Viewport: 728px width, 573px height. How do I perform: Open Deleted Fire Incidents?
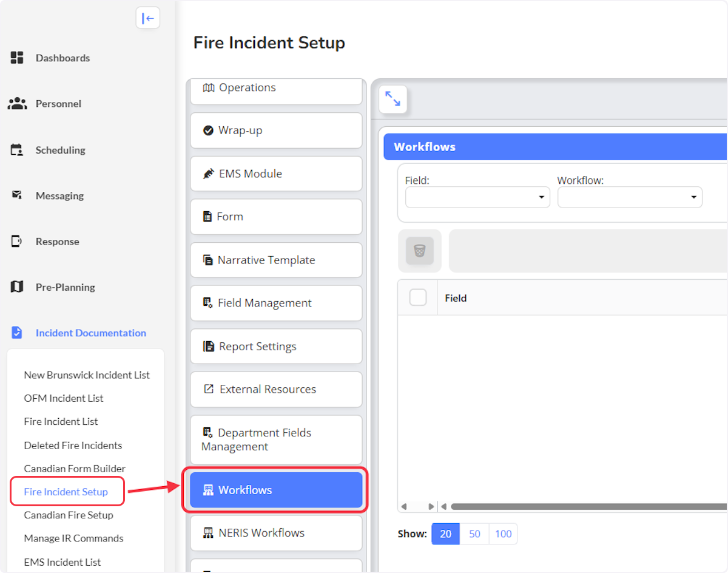(73, 445)
